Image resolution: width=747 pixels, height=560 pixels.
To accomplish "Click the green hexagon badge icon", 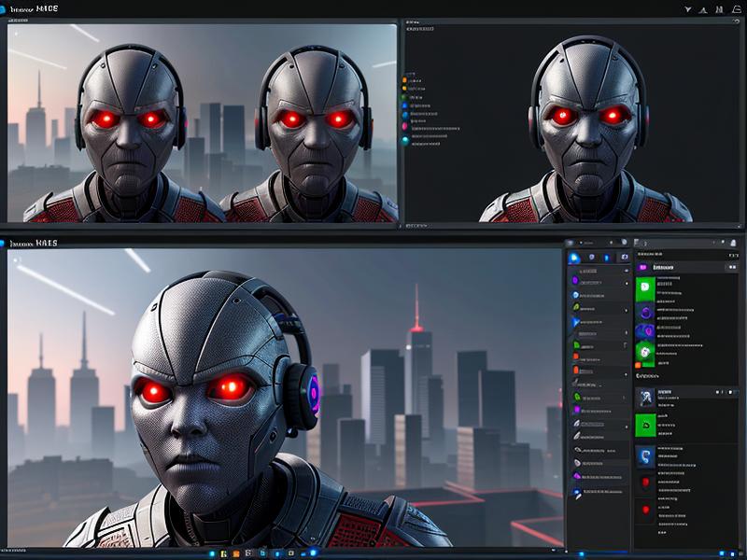I will pyautogui.click(x=644, y=352).
